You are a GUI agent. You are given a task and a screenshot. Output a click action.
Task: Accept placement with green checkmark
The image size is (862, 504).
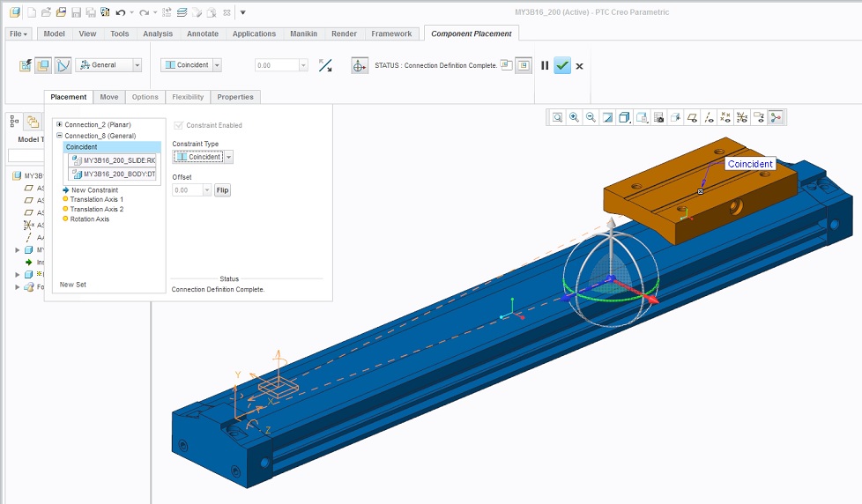click(561, 65)
